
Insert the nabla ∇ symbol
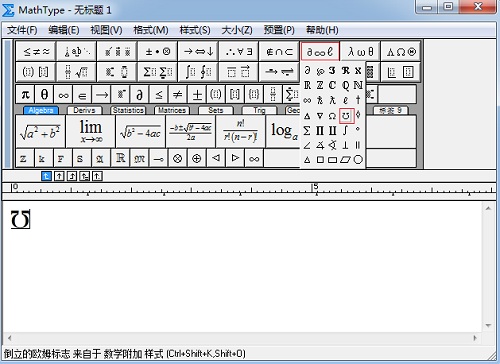320,116
